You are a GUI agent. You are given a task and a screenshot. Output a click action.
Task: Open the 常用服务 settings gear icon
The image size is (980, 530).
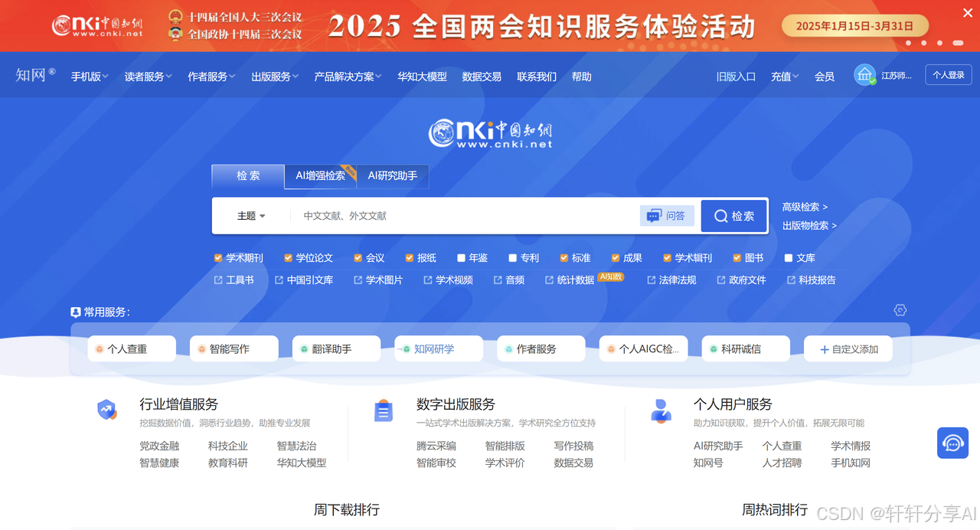point(900,310)
